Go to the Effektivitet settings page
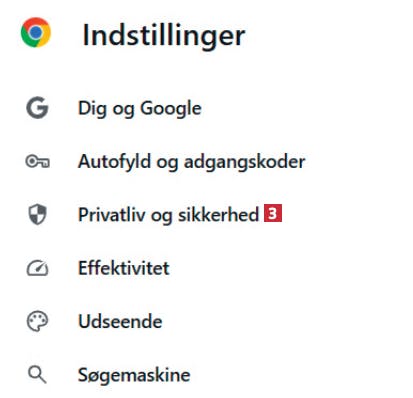The width and height of the screenshot is (413, 398). click(124, 268)
